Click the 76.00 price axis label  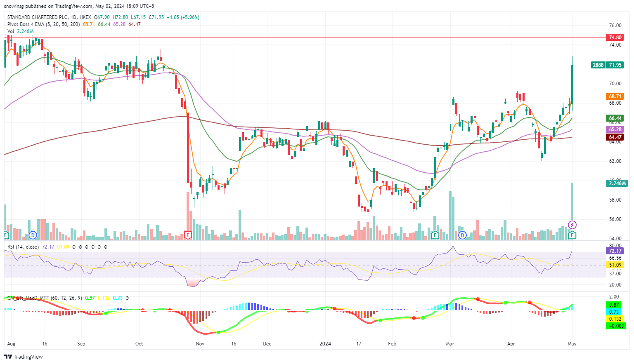click(x=615, y=26)
